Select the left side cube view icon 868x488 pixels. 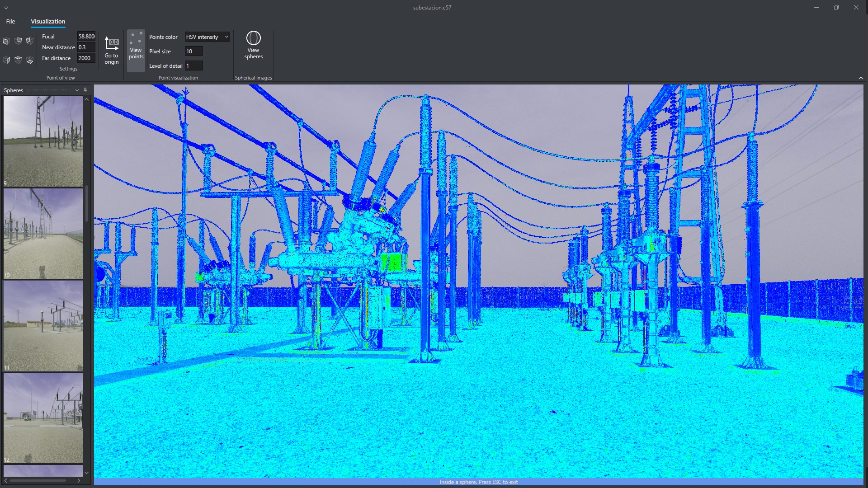(x=30, y=41)
